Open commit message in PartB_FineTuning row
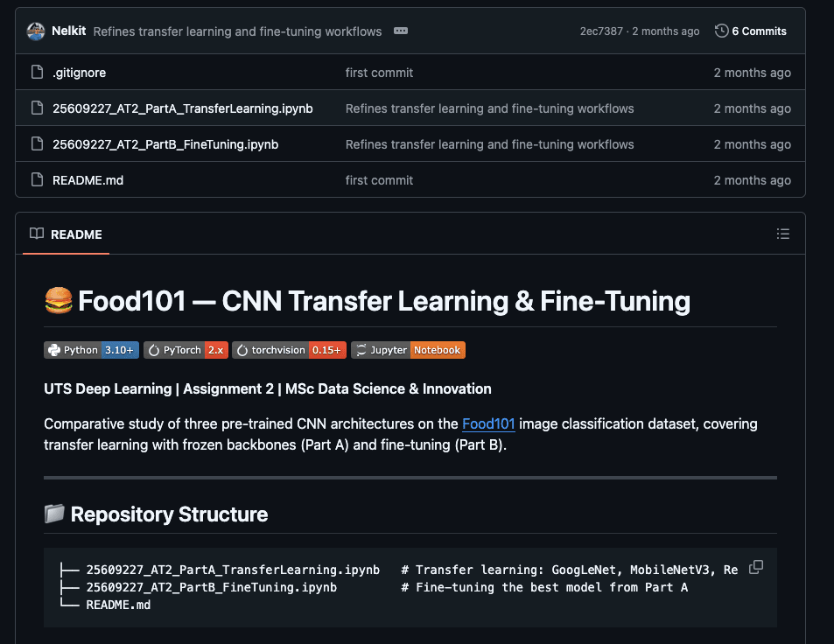Viewport: 834px width, 644px height. [x=489, y=144]
